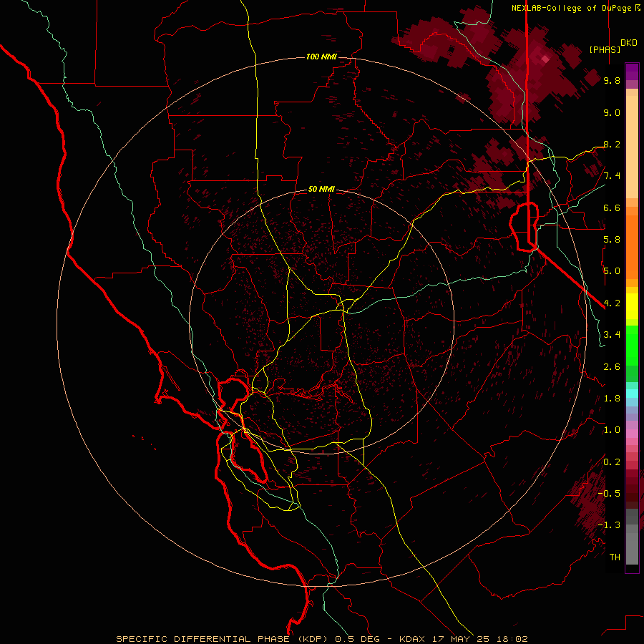Click the [PHAS] units label

605,49
